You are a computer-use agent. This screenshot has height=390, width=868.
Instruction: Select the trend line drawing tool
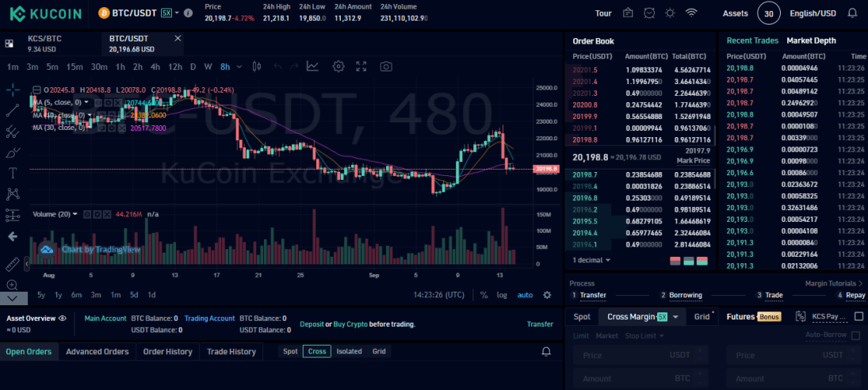(x=12, y=110)
